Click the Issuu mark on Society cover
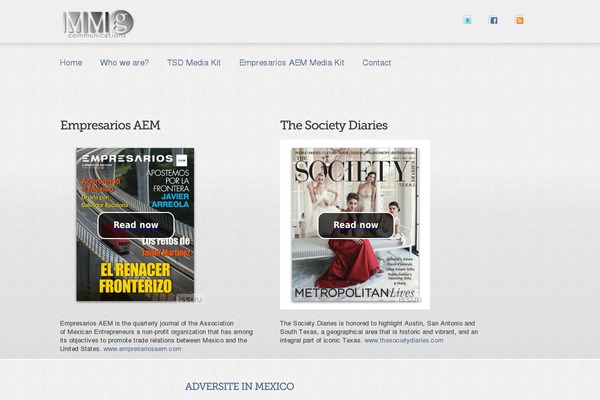 tap(410, 299)
